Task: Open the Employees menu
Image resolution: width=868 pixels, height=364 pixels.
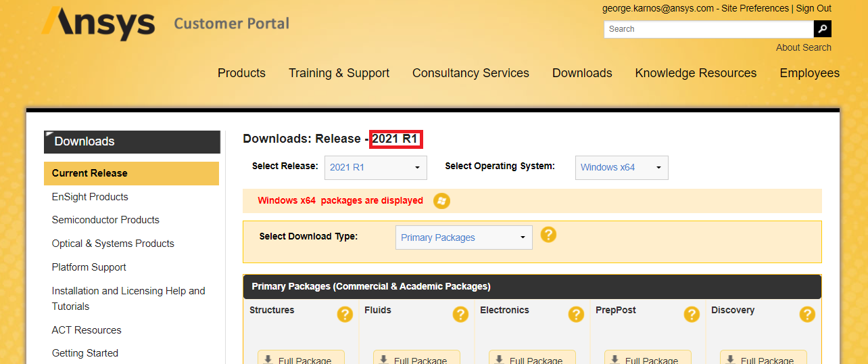Action: (809, 73)
